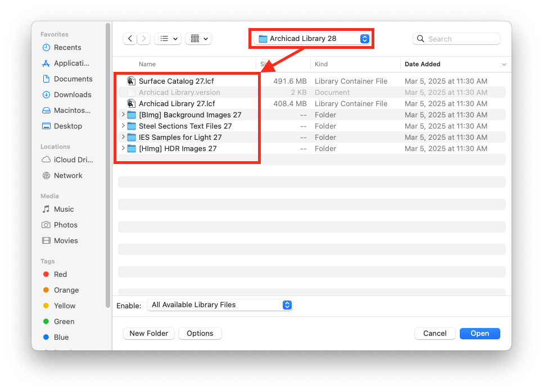The width and height of the screenshot is (543, 392).
Task: Filter by the Orange tag
Action: [66, 290]
